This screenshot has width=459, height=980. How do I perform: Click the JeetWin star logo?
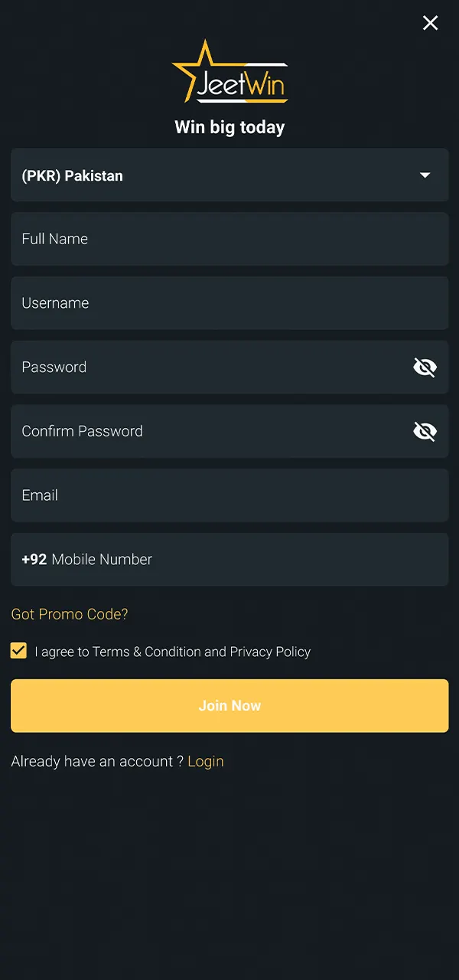pos(229,73)
